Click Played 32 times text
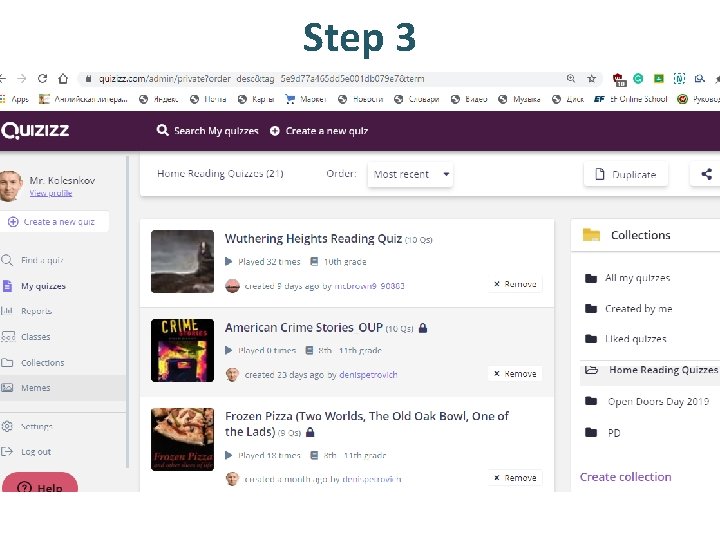This screenshot has height=540, width=720. [x=269, y=262]
